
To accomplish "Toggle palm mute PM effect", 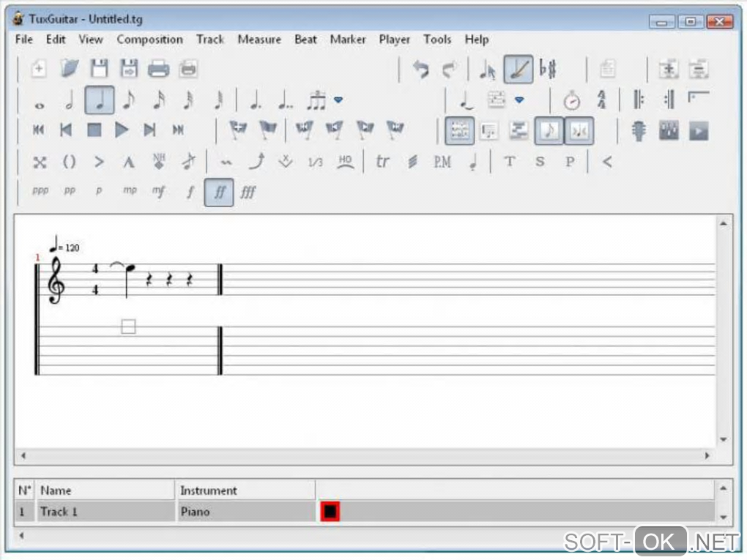I will point(442,162).
